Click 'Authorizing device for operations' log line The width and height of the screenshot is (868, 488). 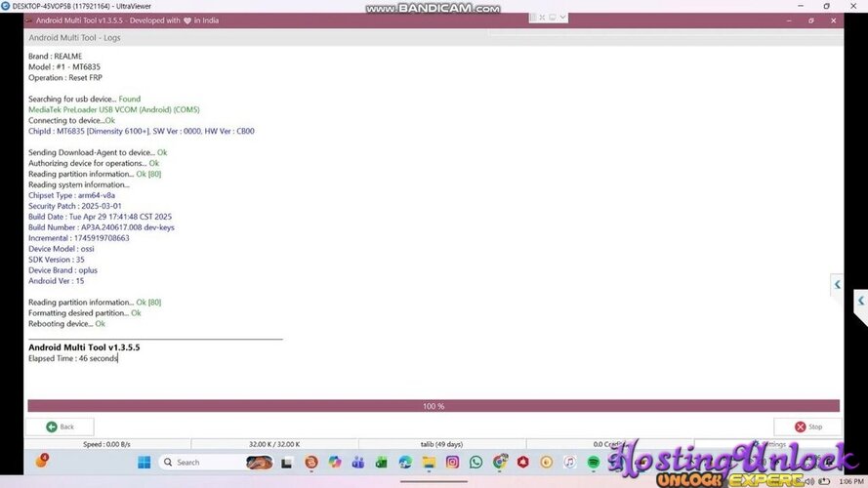[x=94, y=163]
